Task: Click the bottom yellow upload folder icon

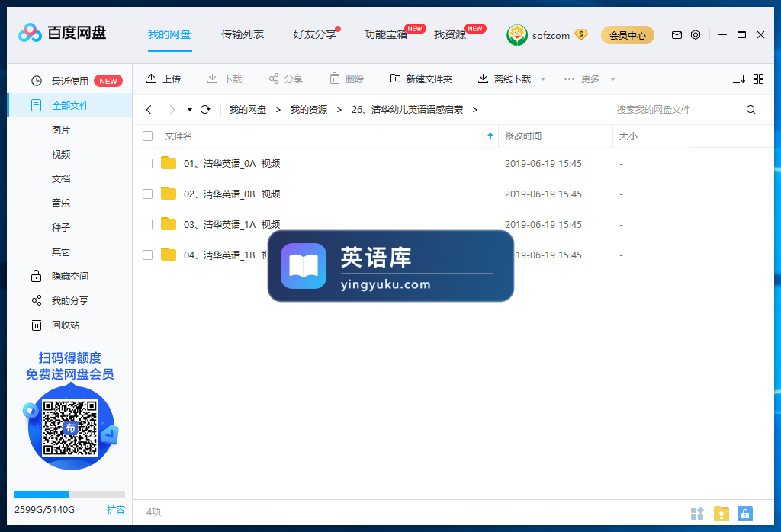Action: [x=722, y=513]
